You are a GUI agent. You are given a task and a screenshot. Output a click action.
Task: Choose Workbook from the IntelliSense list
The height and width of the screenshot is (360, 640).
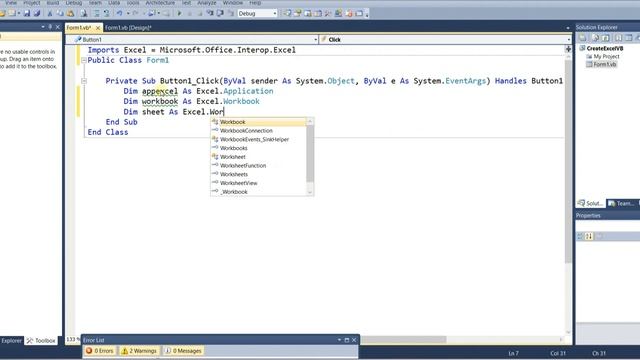(258, 122)
